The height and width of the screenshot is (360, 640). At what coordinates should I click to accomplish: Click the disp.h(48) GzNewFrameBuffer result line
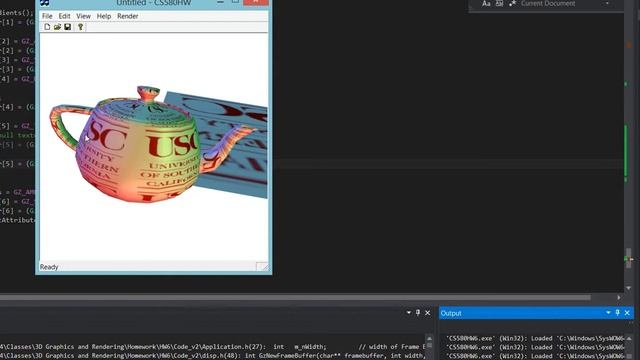point(213,356)
